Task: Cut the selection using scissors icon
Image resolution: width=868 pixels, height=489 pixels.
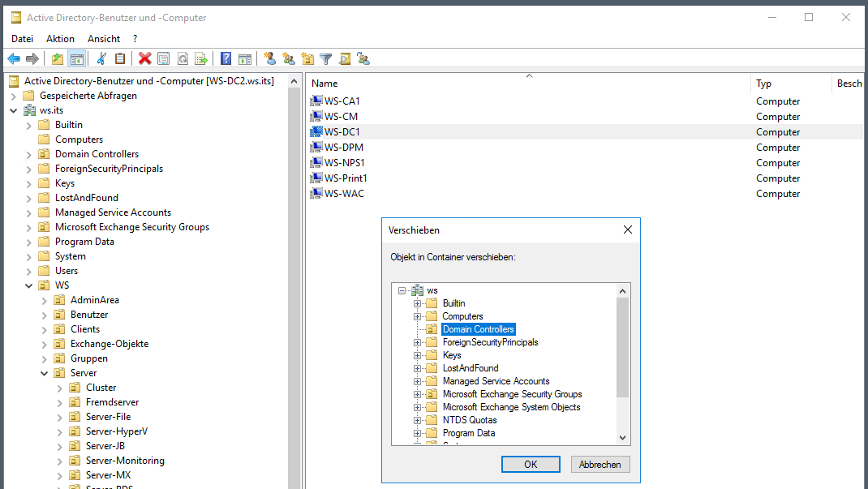Action: 101,58
